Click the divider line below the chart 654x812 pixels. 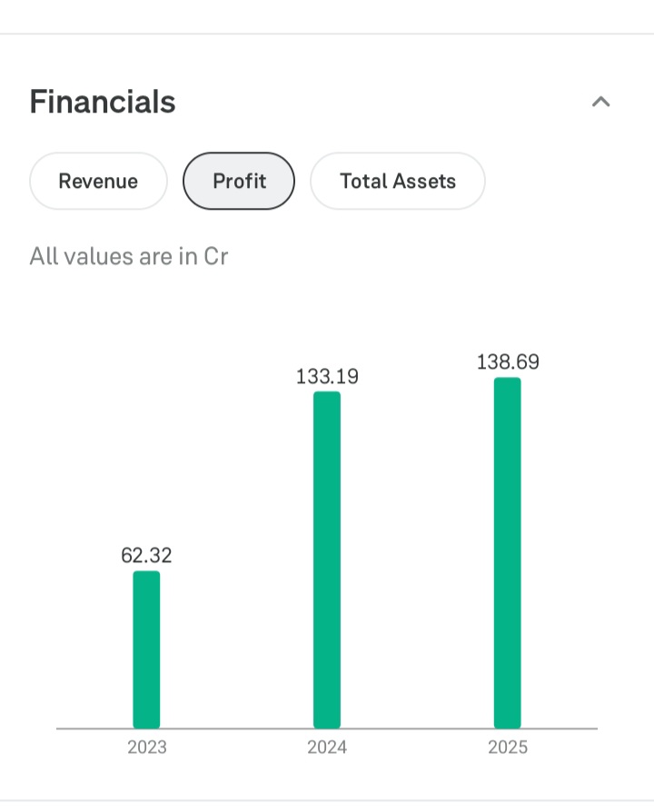pyautogui.click(x=327, y=801)
